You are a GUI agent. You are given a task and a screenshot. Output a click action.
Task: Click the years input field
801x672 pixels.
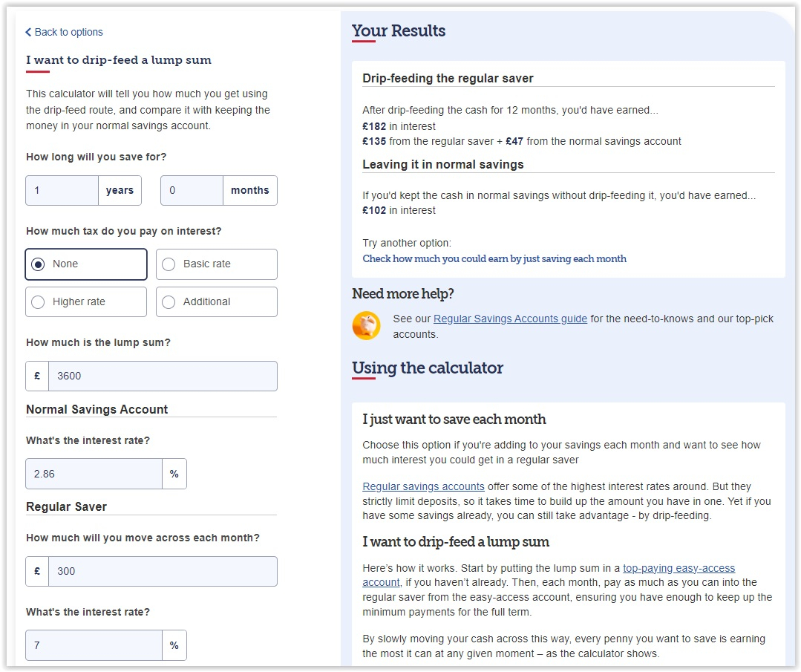click(62, 190)
